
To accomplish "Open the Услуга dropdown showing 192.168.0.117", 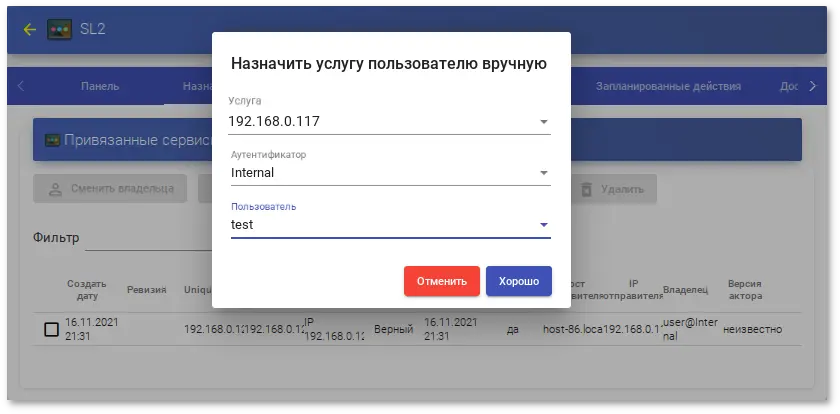I will coord(389,122).
